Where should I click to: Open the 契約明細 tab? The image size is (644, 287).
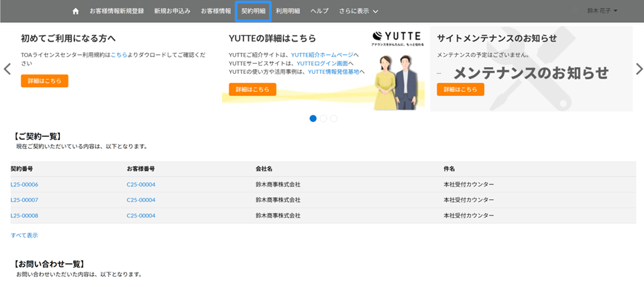pyautogui.click(x=253, y=11)
